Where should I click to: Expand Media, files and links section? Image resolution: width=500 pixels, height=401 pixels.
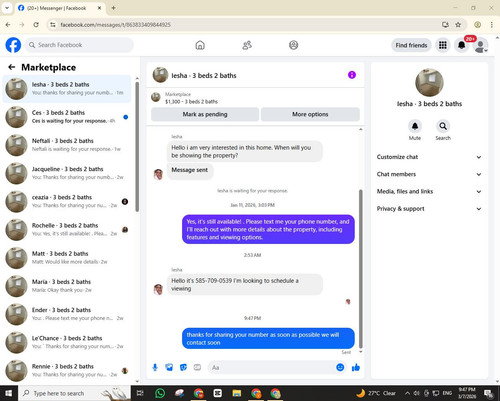tap(429, 191)
